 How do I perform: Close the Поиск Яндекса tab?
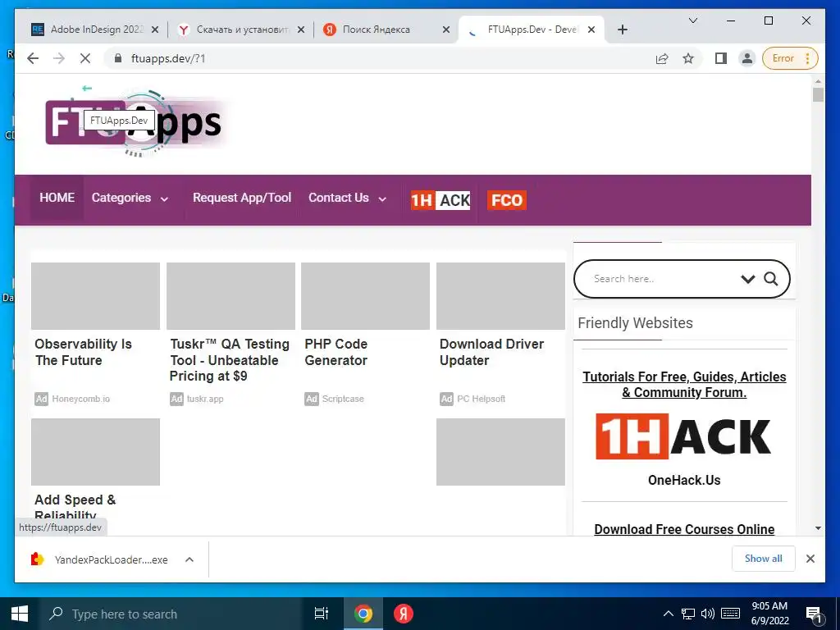pos(445,30)
